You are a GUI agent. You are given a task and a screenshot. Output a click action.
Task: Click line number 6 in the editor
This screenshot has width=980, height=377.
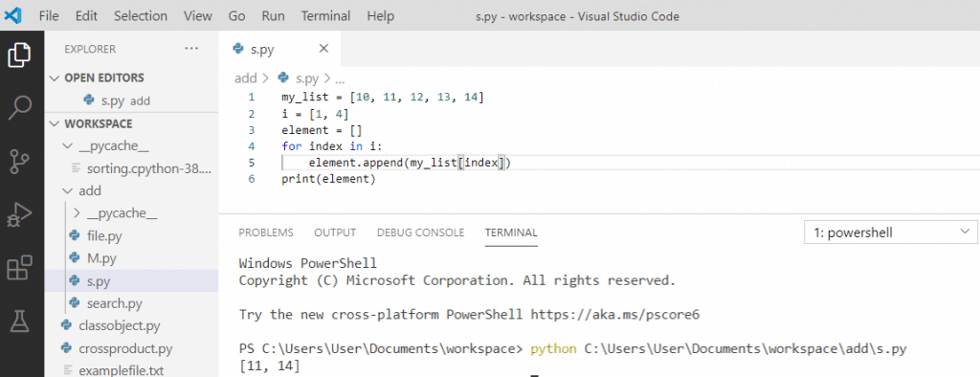pos(252,180)
